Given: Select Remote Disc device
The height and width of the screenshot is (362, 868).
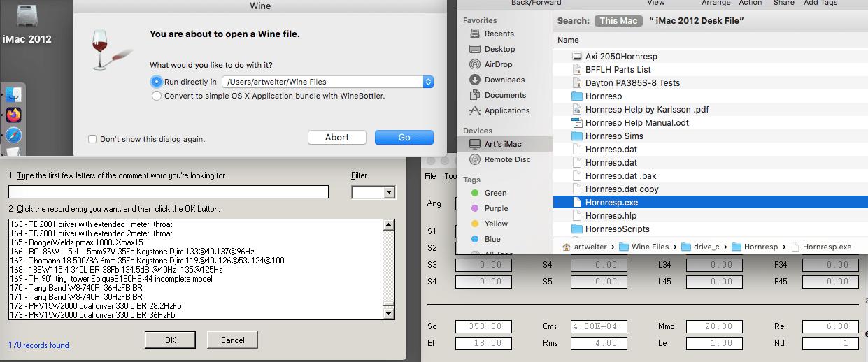Looking at the screenshot, I should coord(508,159).
